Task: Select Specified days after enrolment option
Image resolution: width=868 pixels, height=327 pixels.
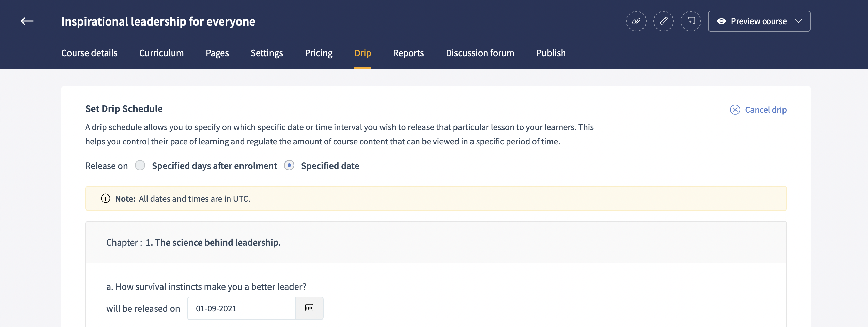Action: tap(140, 166)
